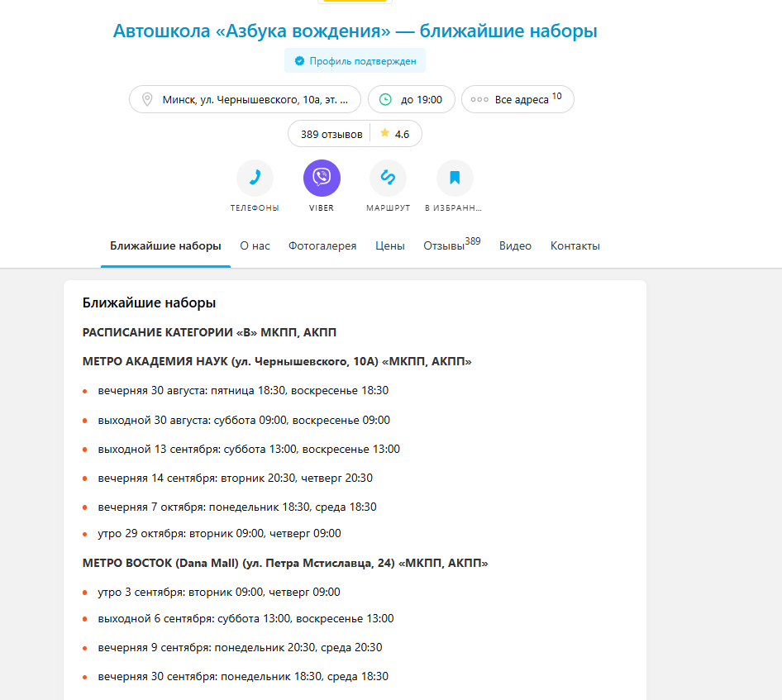This screenshot has height=700, width=782.
Task: Open the Контакты tab
Action: tap(575, 245)
